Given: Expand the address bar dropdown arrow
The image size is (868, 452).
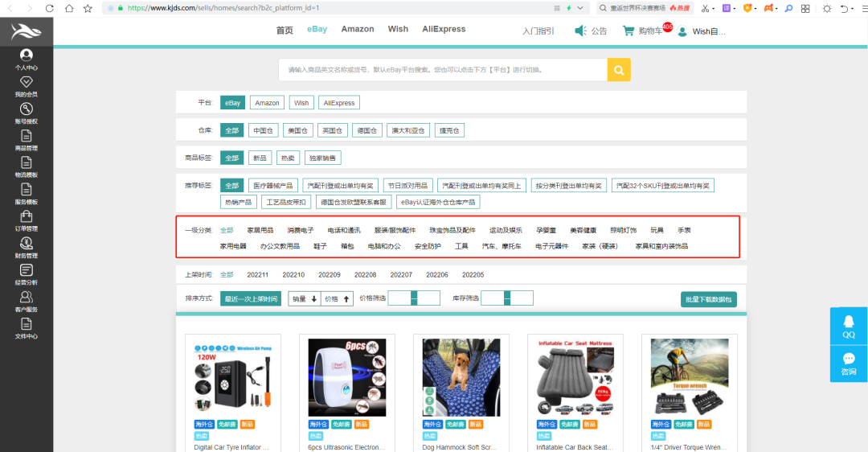Looking at the screenshot, I should [x=580, y=8].
